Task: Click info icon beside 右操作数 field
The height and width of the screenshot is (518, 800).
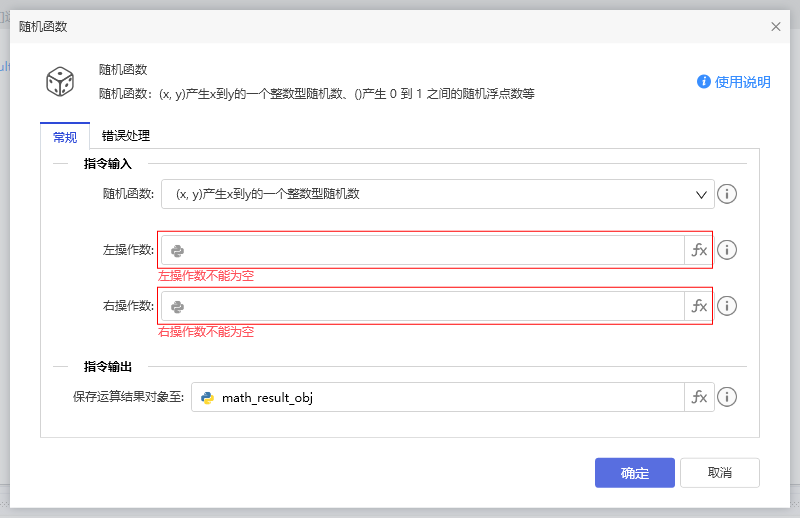Action: [x=728, y=306]
